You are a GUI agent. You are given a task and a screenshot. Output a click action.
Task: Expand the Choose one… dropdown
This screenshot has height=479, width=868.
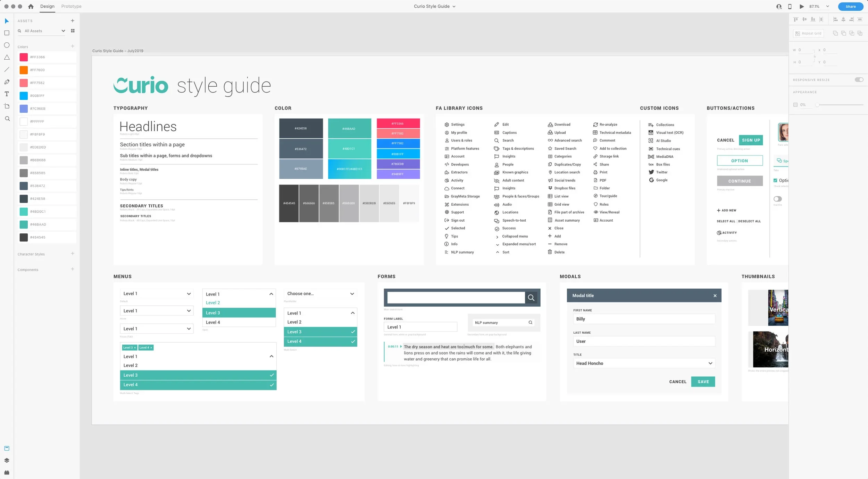[x=320, y=293]
